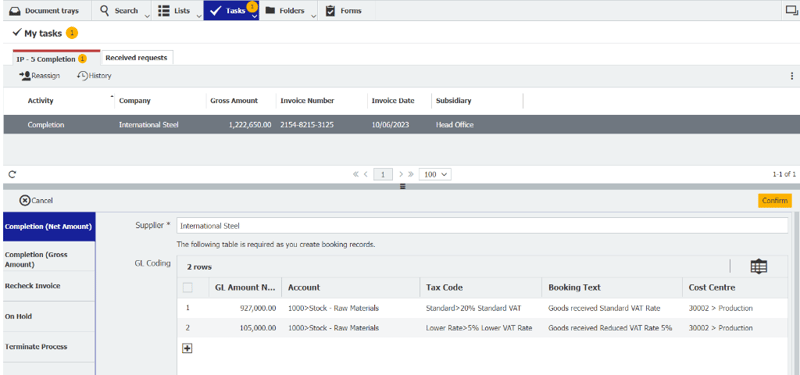
Task: Refresh the task list
Action: 12,174
